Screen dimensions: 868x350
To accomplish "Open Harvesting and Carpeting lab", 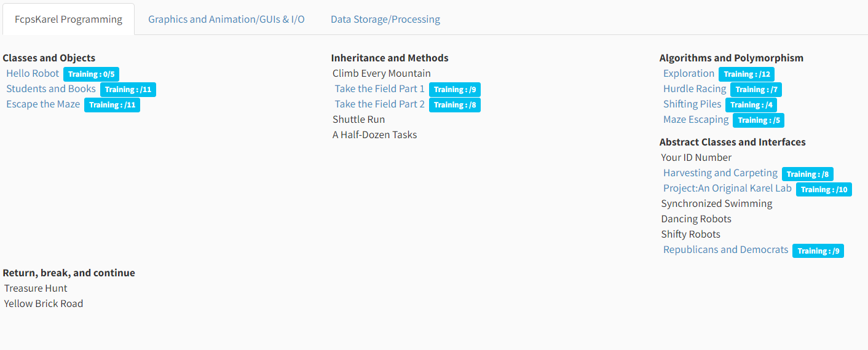I will pyautogui.click(x=720, y=173).
